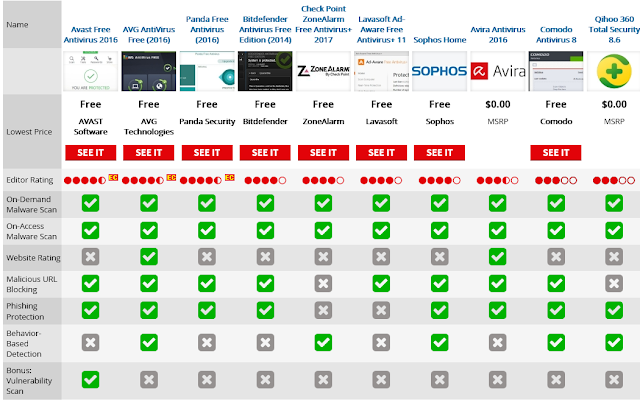Click AVG Website Rating green checkmark

149,257
